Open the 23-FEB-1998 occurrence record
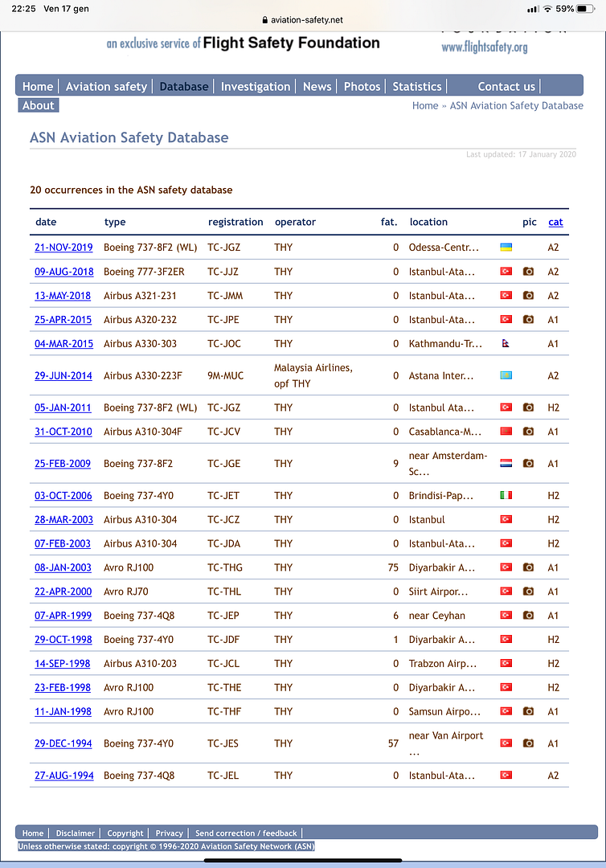606x868 pixels. point(63,687)
